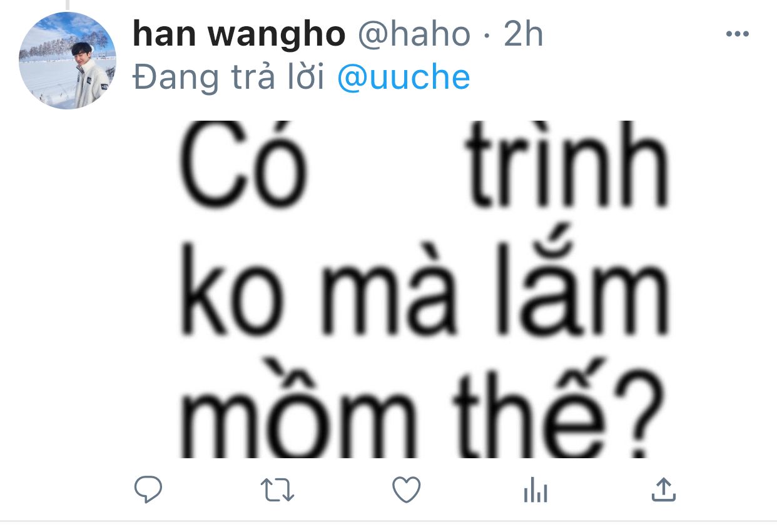Click the word "Có" in the image

pos(243,166)
